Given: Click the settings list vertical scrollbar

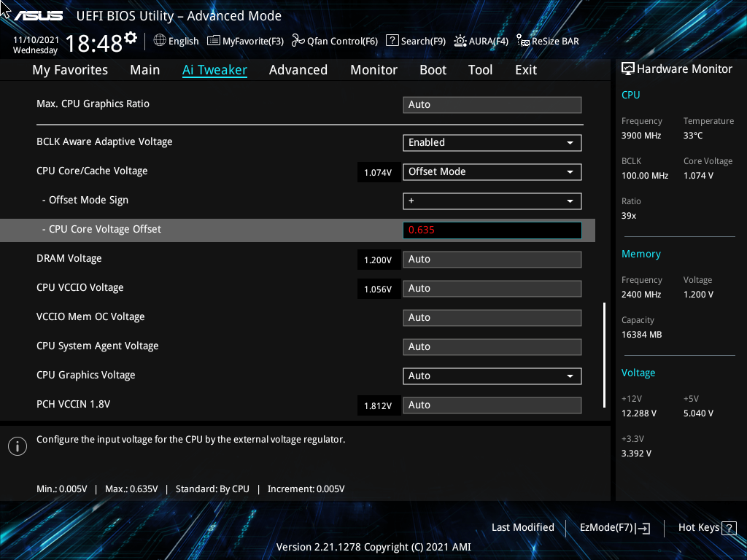Looking at the screenshot, I should 604,355.
